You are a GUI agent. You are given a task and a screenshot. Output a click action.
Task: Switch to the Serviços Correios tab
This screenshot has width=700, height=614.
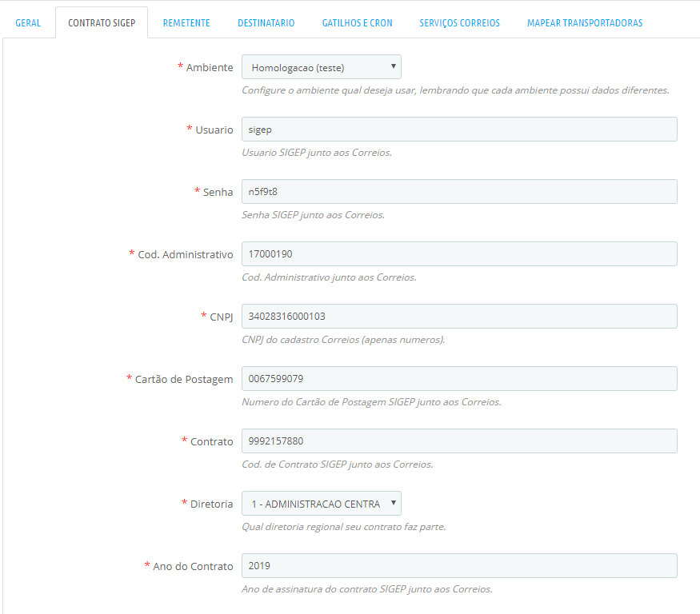pos(459,23)
